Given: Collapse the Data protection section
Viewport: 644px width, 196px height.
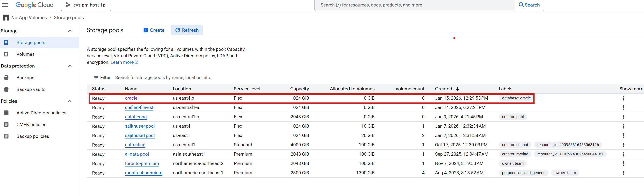Looking at the screenshot, I should pos(70,66).
